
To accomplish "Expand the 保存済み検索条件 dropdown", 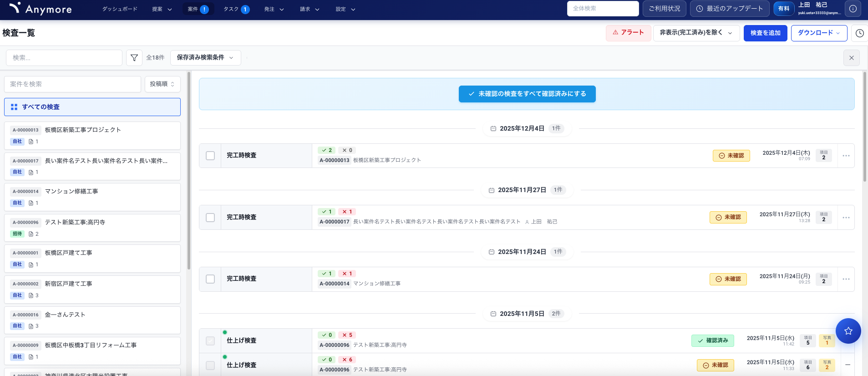I will (x=205, y=58).
